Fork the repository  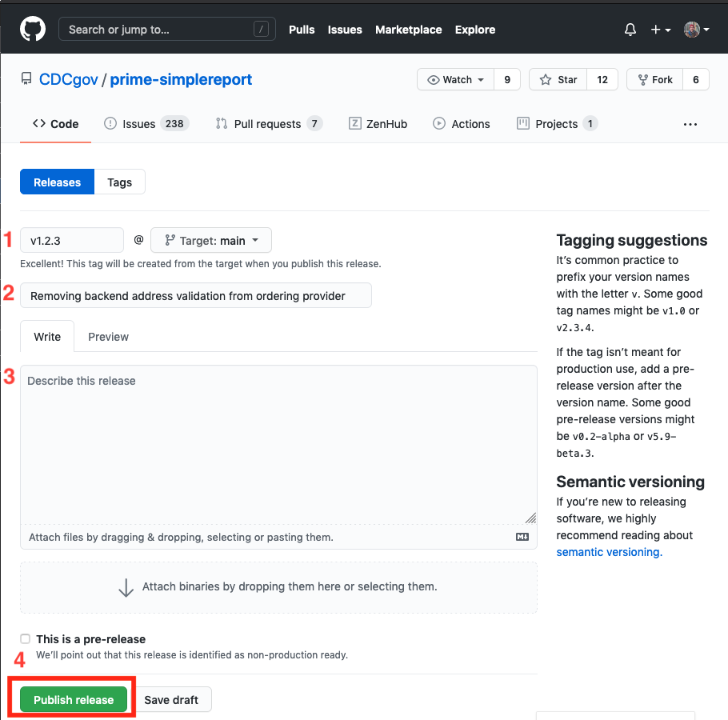tap(654, 79)
